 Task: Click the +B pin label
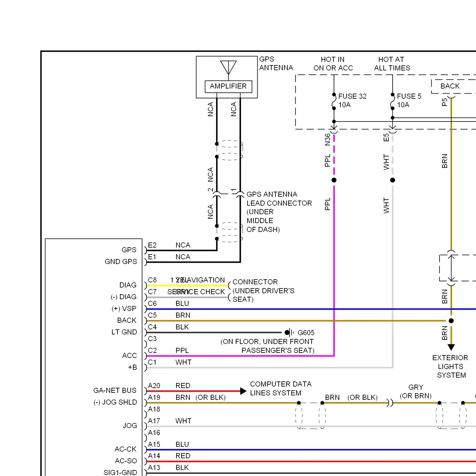click(133, 367)
